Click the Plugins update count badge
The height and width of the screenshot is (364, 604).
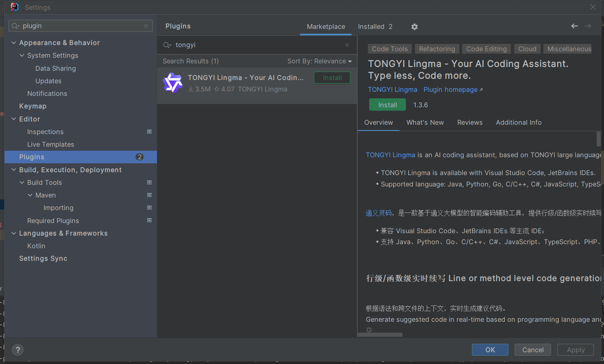click(x=139, y=157)
